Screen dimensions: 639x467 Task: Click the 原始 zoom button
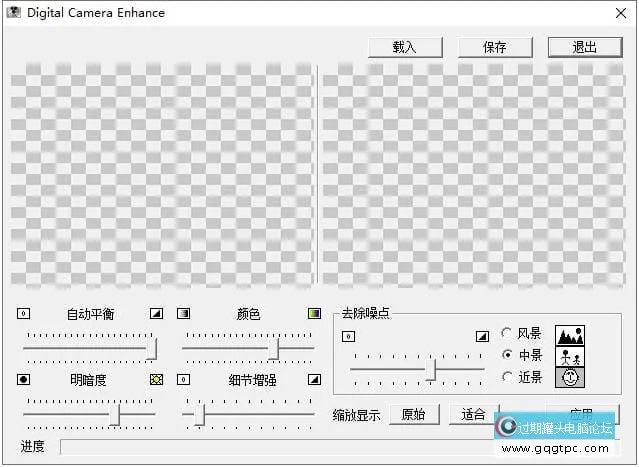tap(414, 414)
